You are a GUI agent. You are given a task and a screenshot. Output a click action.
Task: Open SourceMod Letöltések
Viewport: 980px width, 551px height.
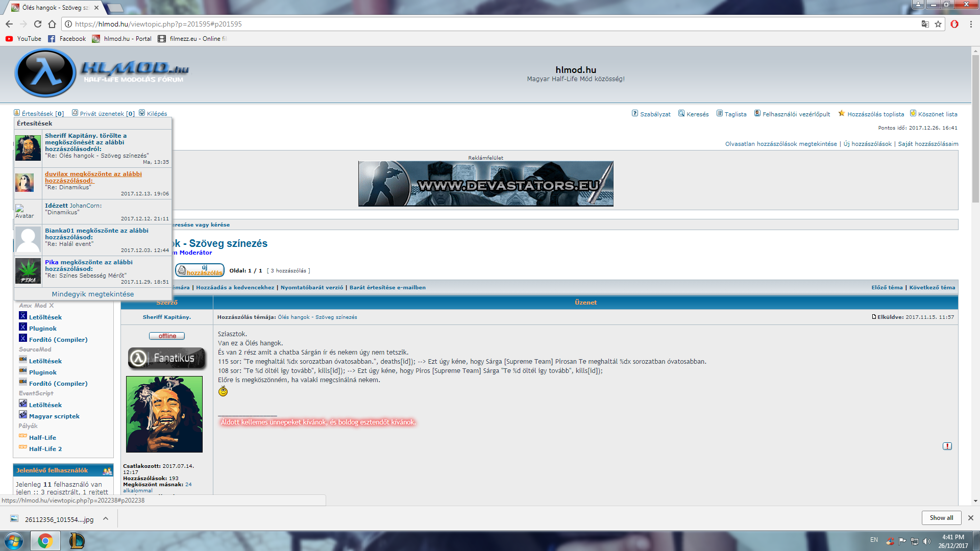point(45,361)
